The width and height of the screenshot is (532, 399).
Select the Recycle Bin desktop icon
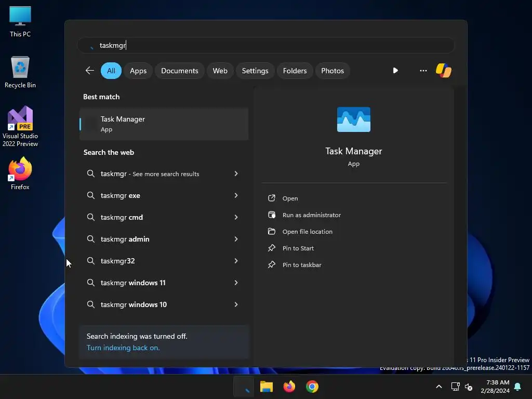(20, 72)
